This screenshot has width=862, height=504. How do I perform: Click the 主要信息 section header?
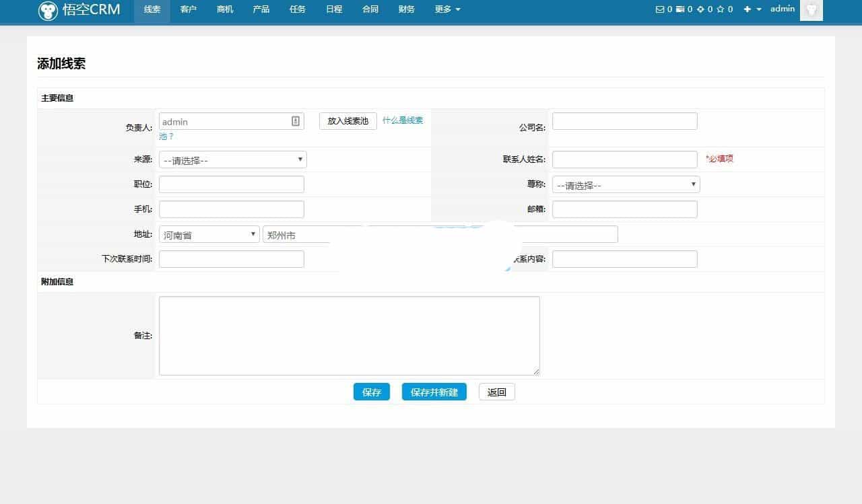click(57, 98)
